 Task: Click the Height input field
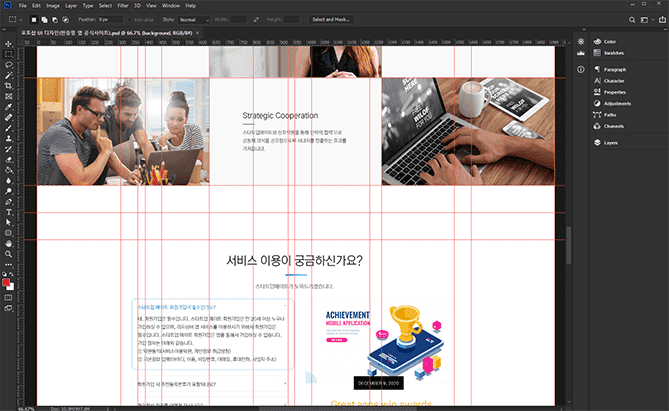click(291, 20)
